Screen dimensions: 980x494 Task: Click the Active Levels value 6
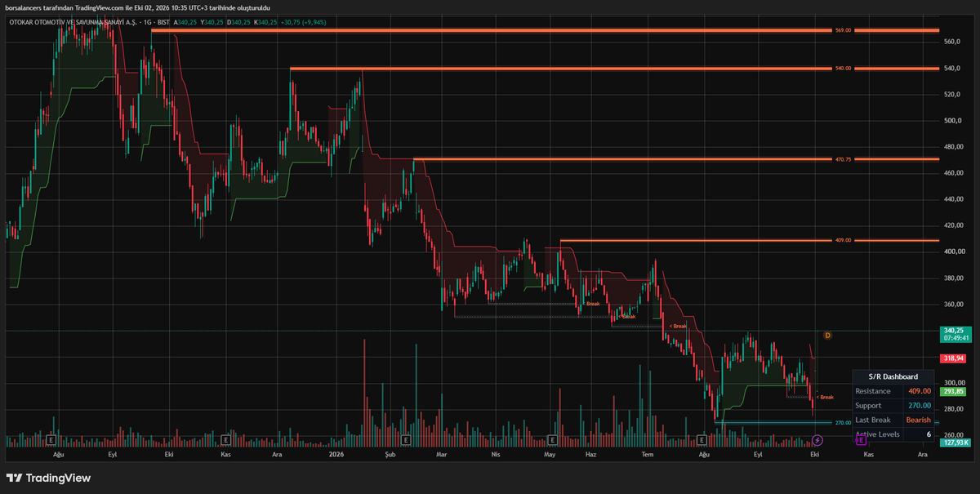click(x=929, y=434)
